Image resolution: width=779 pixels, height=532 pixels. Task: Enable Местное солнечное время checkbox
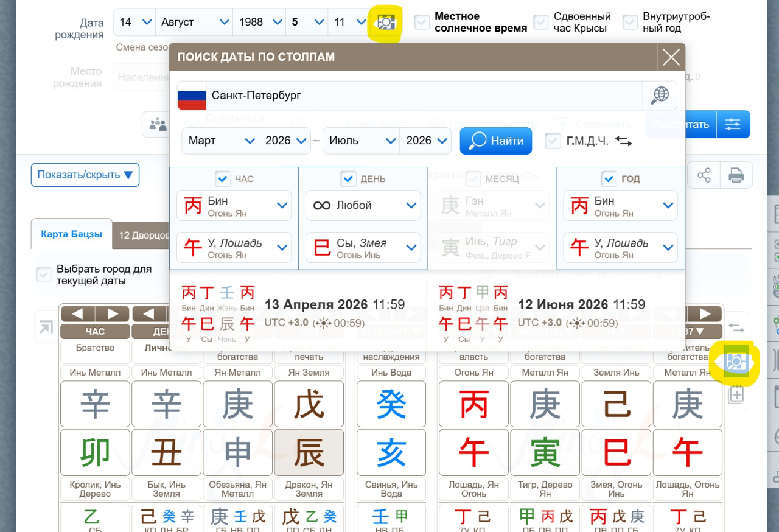tap(422, 23)
